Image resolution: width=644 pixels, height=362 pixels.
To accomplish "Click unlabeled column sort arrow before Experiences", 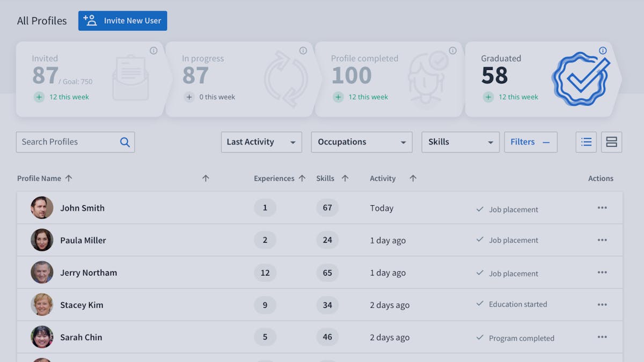I will [206, 178].
